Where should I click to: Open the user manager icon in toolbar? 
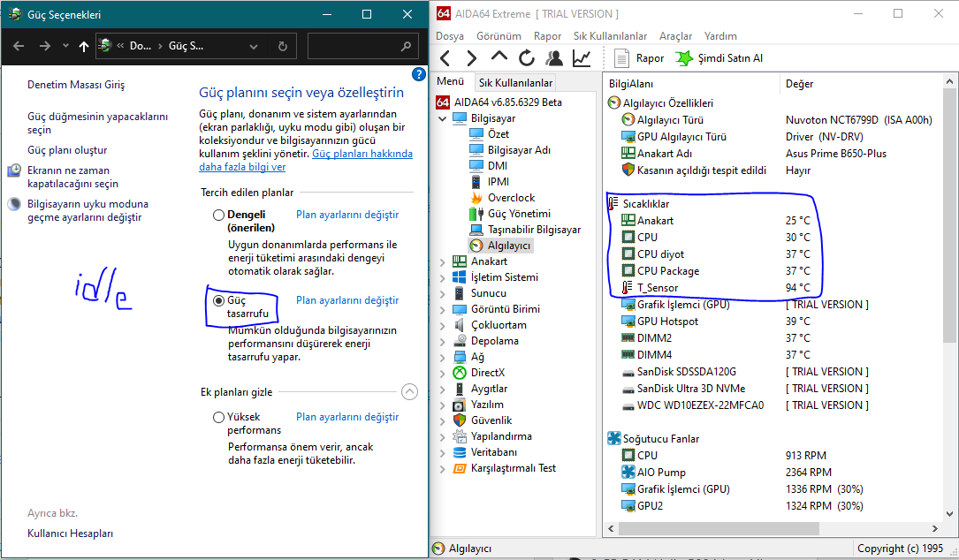coord(554,58)
